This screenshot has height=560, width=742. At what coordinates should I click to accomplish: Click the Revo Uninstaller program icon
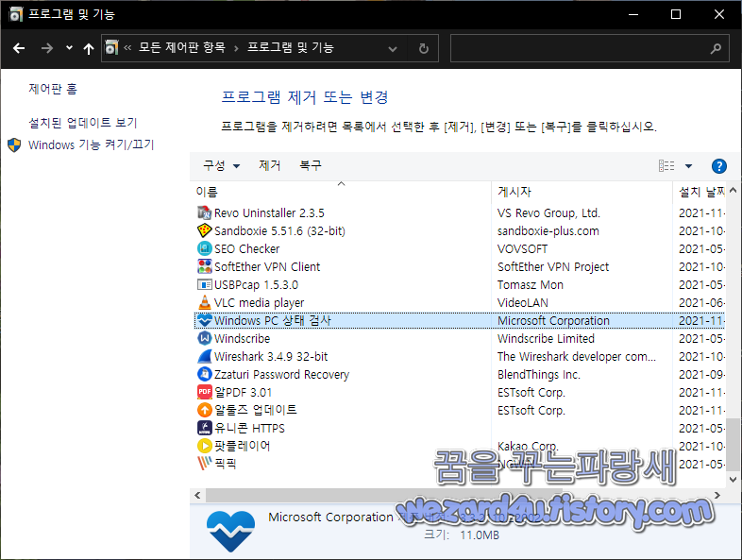pos(204,213)
